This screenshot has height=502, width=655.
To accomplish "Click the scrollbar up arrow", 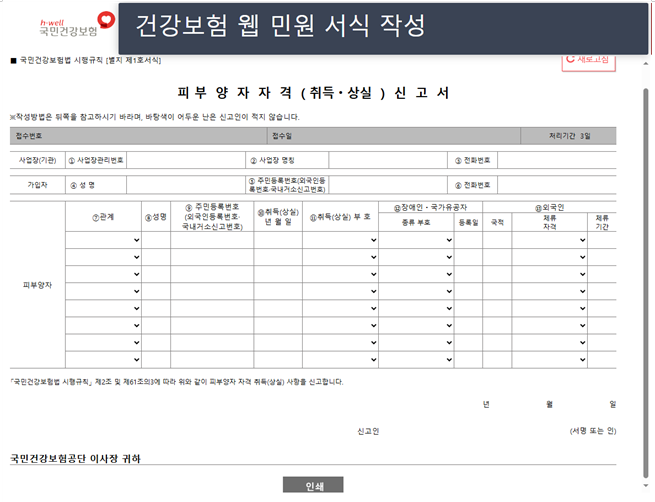I will (x=646, y=63).
